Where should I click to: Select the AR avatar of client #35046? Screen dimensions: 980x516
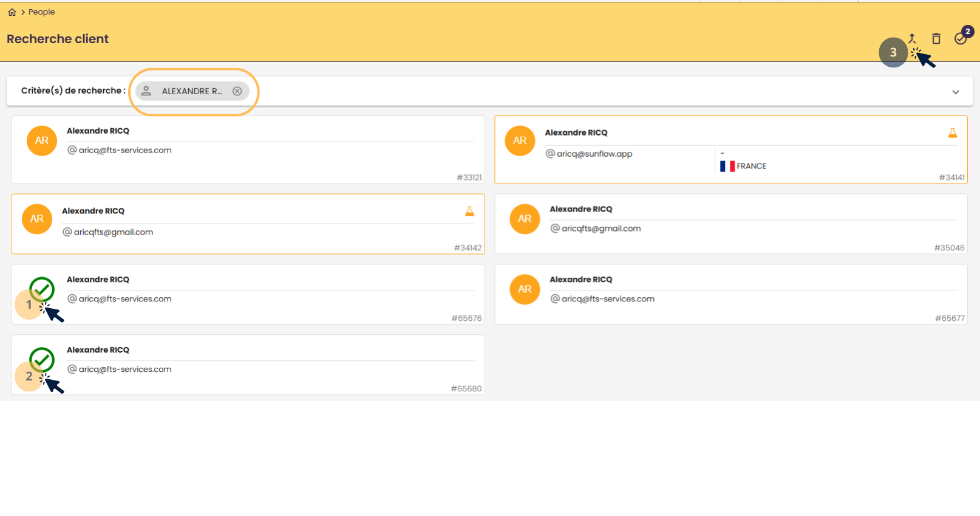pos(525,219)
